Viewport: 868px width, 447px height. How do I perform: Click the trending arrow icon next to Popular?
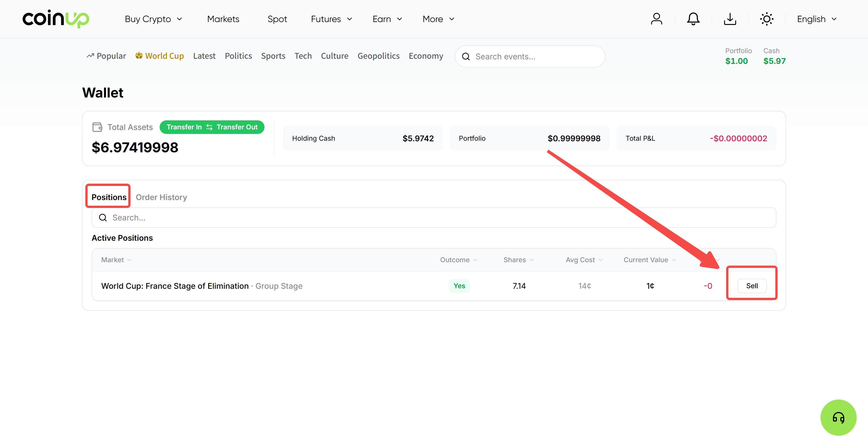pos(90,56)
